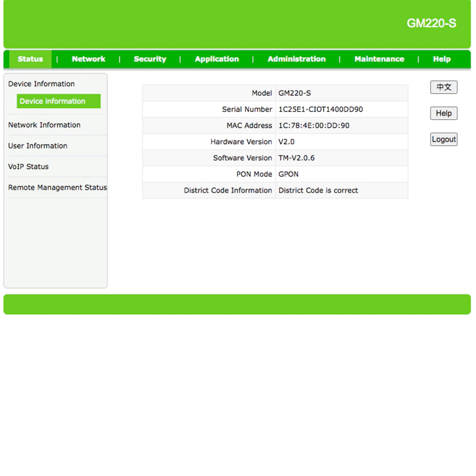476x476 pixels.
Task: Click the Software Version value TM-V2.0.6
Action: tap(296, 158)
